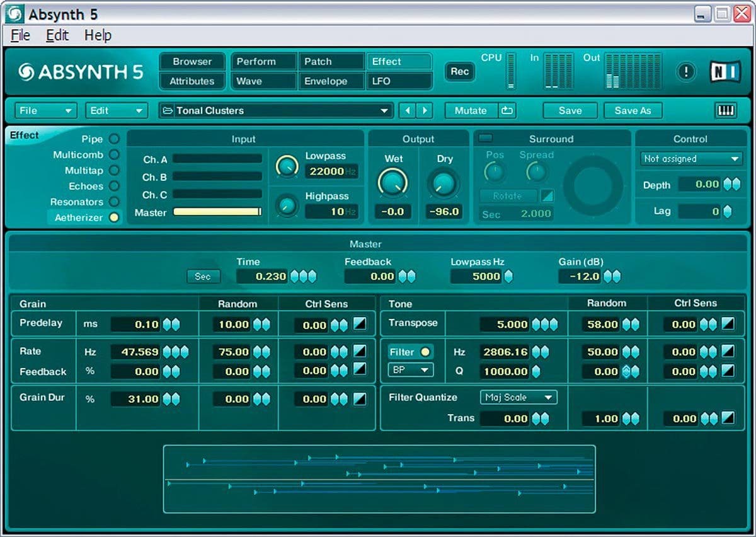This screenshot has height=537, width=756.
Task: Switch to the Patch tab
Action: coord(331,61)
